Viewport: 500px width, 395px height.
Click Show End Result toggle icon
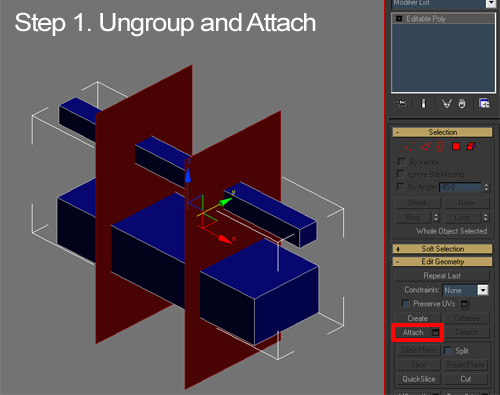(x=423, y=104)
